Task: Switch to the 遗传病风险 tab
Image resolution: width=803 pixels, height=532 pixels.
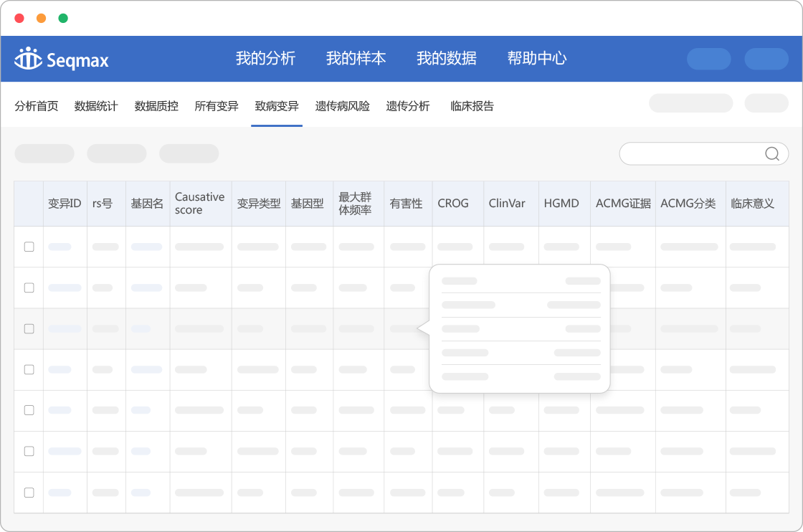Action: (342, 106)
